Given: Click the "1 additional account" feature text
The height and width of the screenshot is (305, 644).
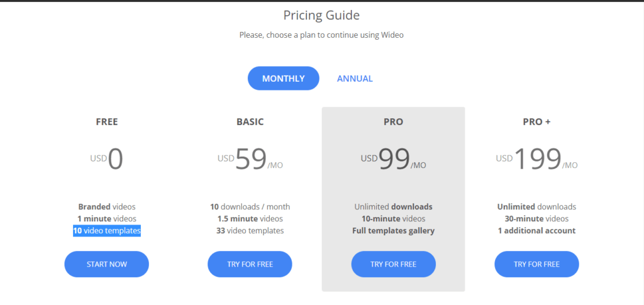Looking at the screenshot, I should click(x=536, y=231).
